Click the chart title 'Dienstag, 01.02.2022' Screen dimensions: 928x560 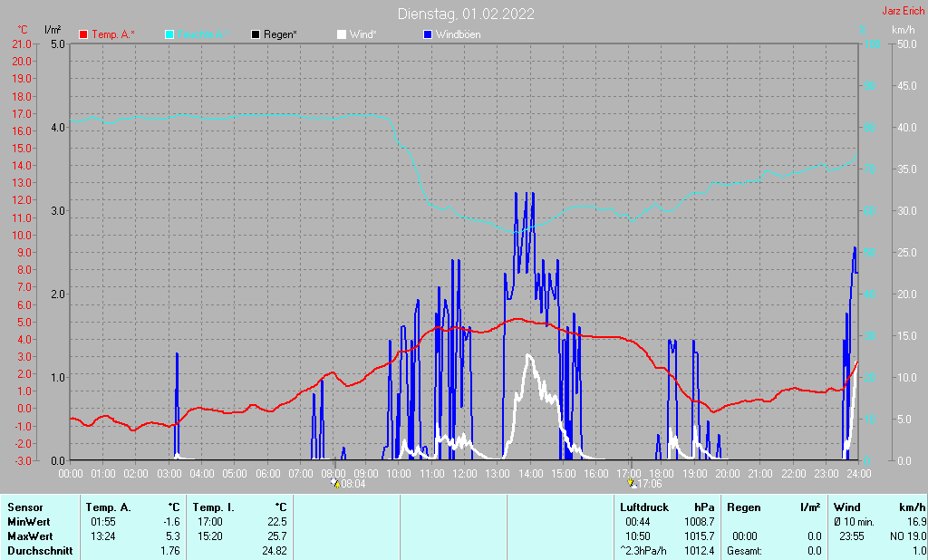(466, 14)
